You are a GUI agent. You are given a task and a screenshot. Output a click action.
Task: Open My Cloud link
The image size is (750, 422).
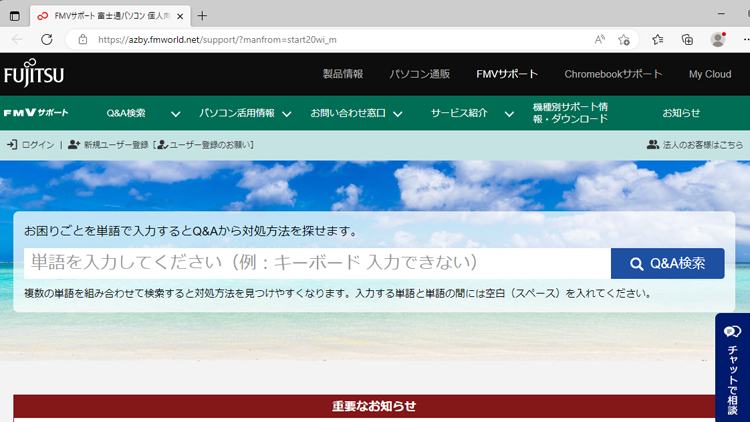point(710,74)
